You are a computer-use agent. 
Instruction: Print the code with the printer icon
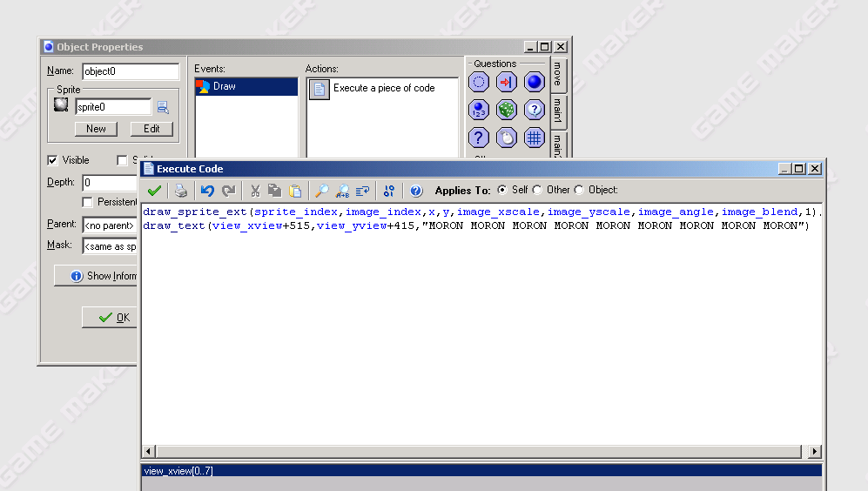coord(180,191)
